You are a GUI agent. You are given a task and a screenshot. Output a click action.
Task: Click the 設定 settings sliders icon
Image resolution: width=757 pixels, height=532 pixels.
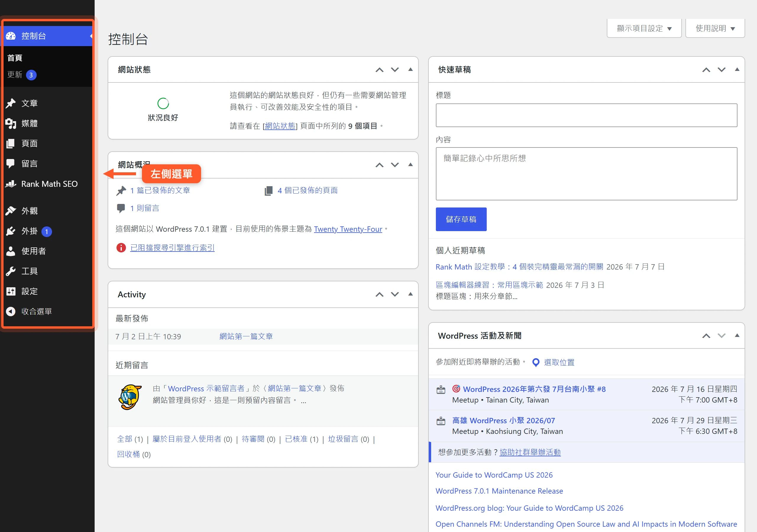(11, 291)
